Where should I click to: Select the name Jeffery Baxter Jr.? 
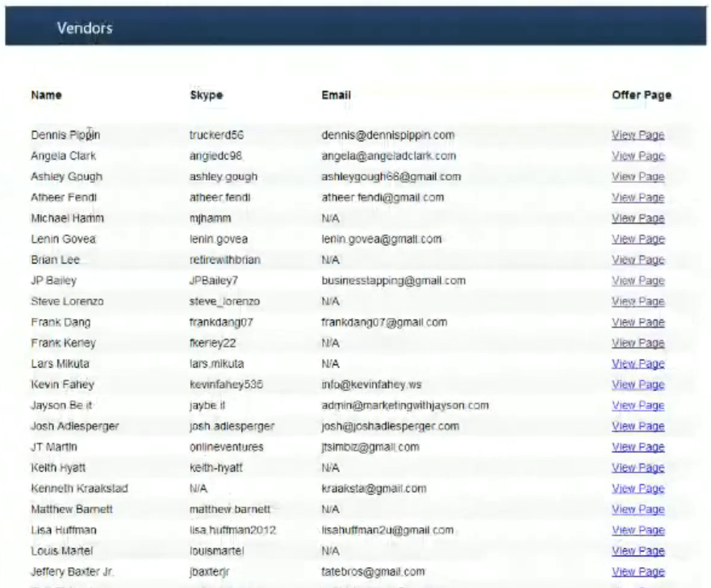click(x=72, y=572)
